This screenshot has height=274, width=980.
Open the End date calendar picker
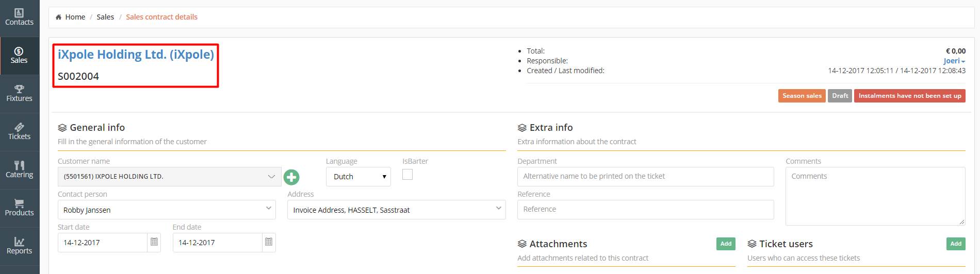click(x=269, y=242)
